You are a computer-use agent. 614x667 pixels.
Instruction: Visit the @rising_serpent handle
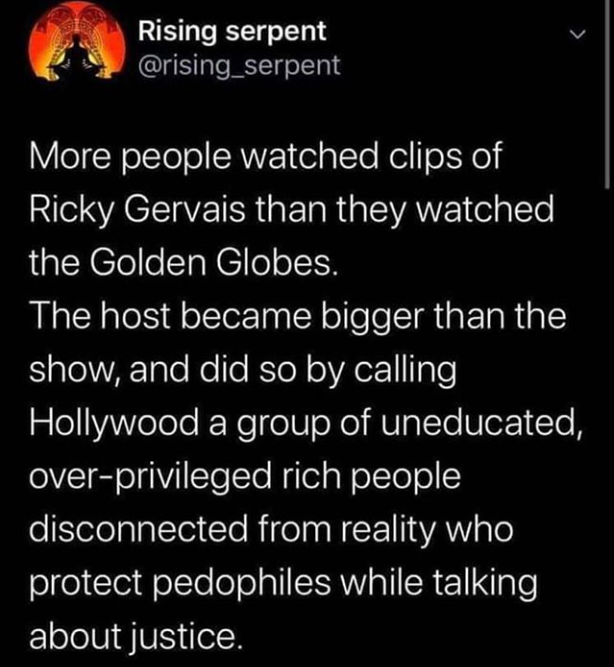239,66
